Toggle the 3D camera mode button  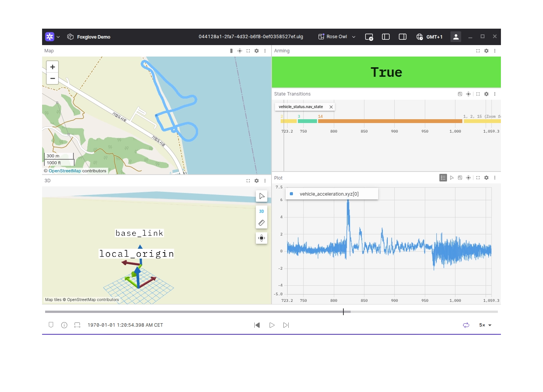(262, 211)
